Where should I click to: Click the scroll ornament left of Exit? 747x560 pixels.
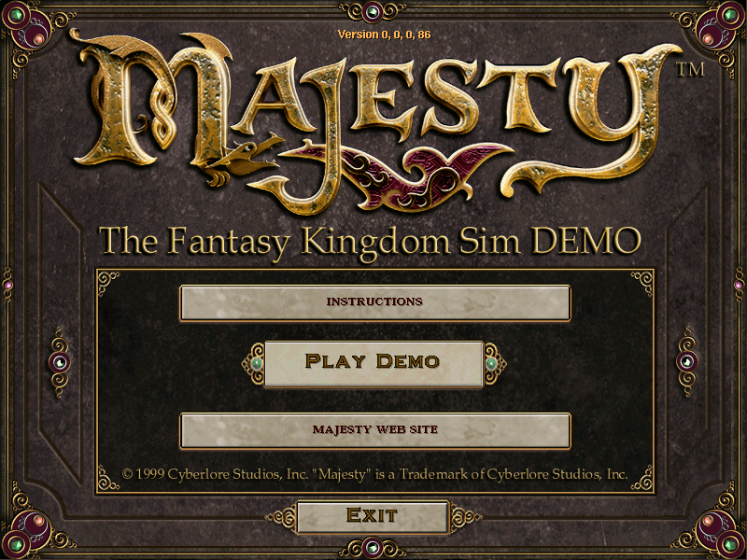281,517
